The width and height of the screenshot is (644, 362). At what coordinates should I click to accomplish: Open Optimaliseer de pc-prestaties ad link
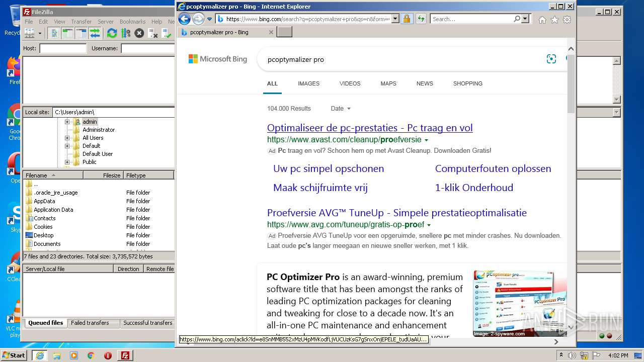[370, 128]
